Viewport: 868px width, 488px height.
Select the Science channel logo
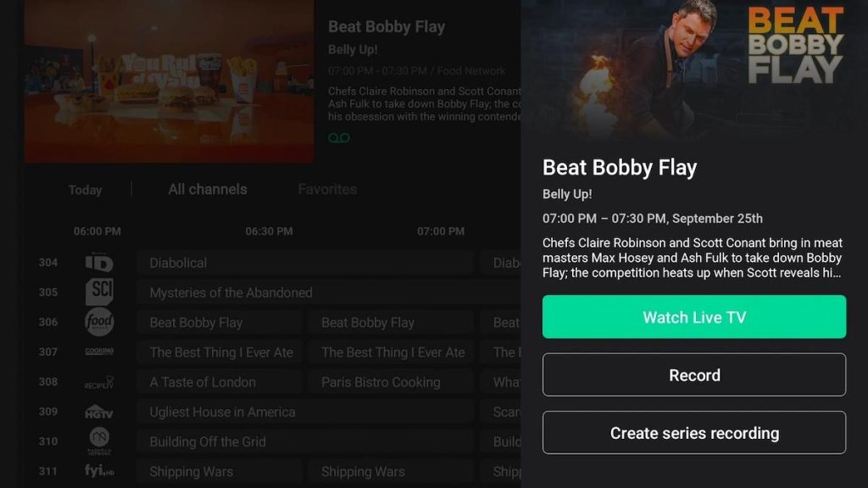pyautogui.click(x=99, y=291)
